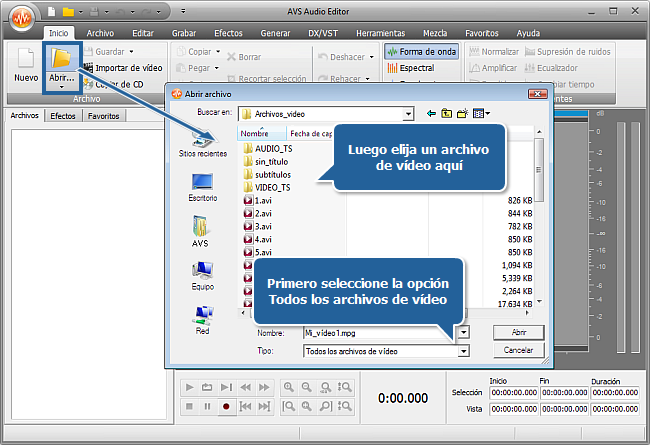This screenshot has width=650, height=445.
Task: Open the DX/VST ribbon tab
Action: pos(323,33)
